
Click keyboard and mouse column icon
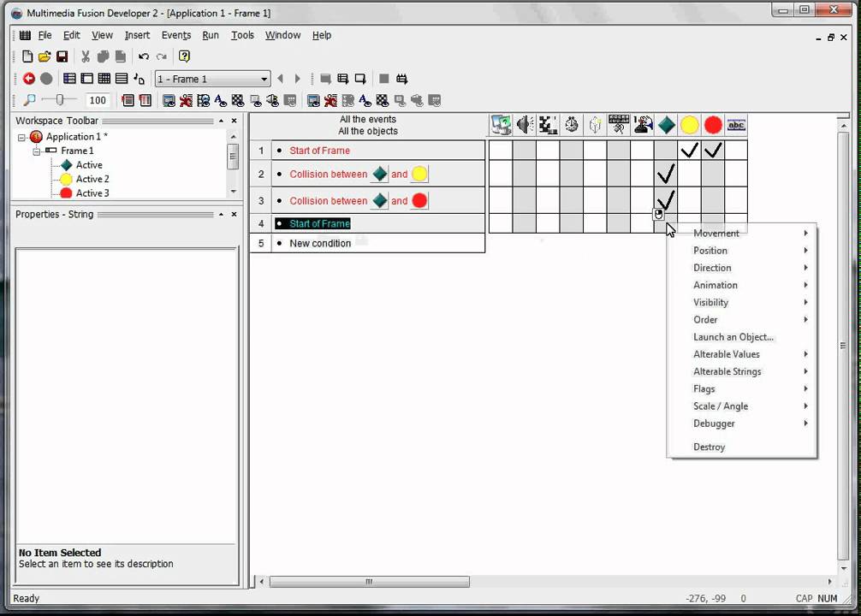(619, 125)
